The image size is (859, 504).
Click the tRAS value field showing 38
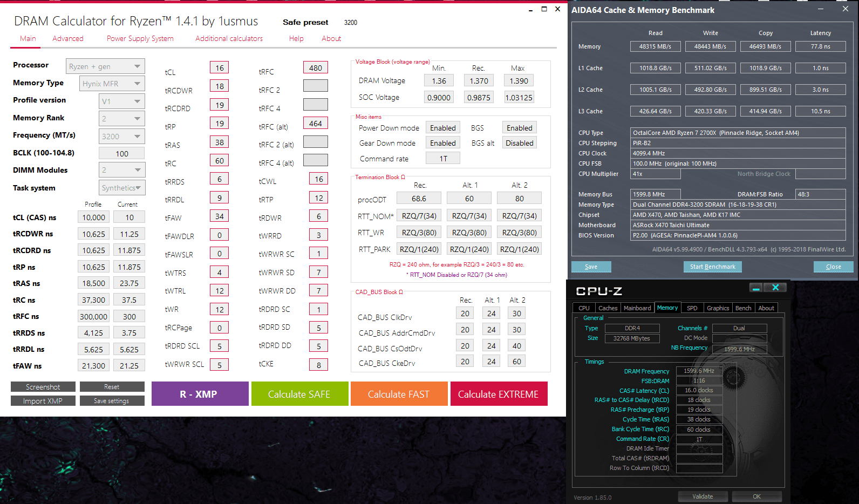point(220,142)
